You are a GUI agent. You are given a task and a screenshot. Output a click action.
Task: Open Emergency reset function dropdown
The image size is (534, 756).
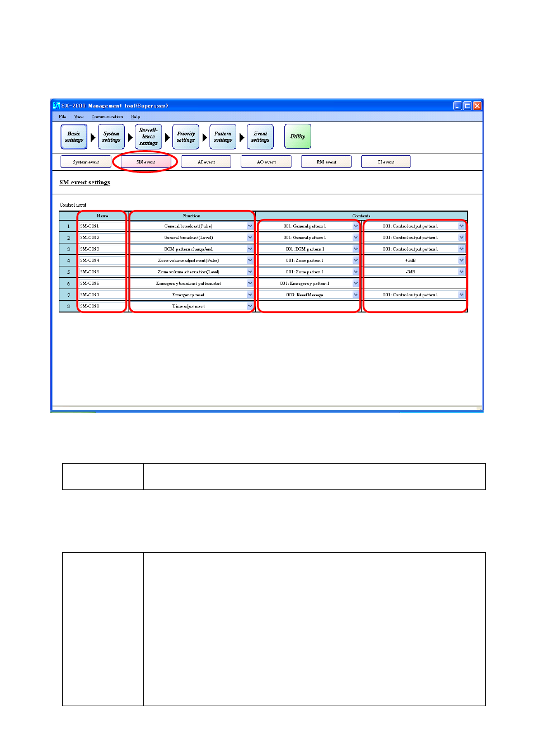tap(250, 295)
